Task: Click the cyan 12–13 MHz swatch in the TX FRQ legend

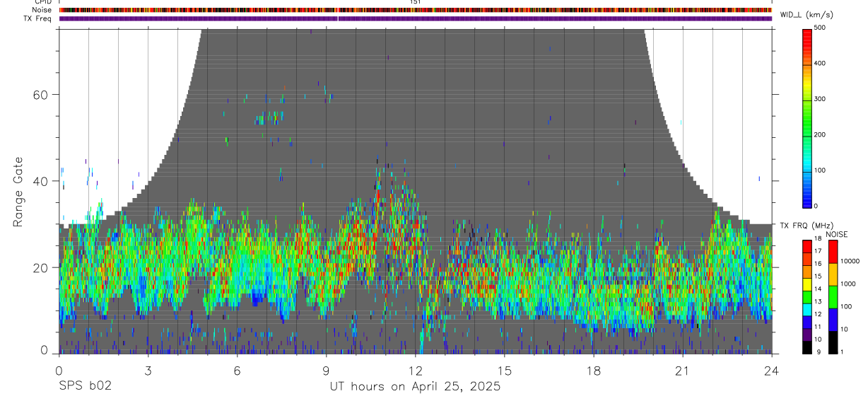Action: click(807, 310)
